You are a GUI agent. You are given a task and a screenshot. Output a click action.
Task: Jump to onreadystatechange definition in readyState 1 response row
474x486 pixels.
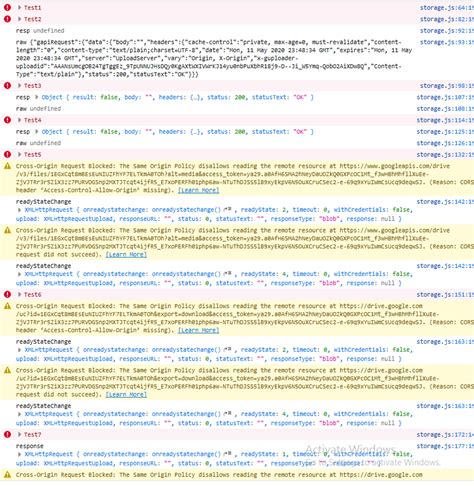(x=227, y=454)
